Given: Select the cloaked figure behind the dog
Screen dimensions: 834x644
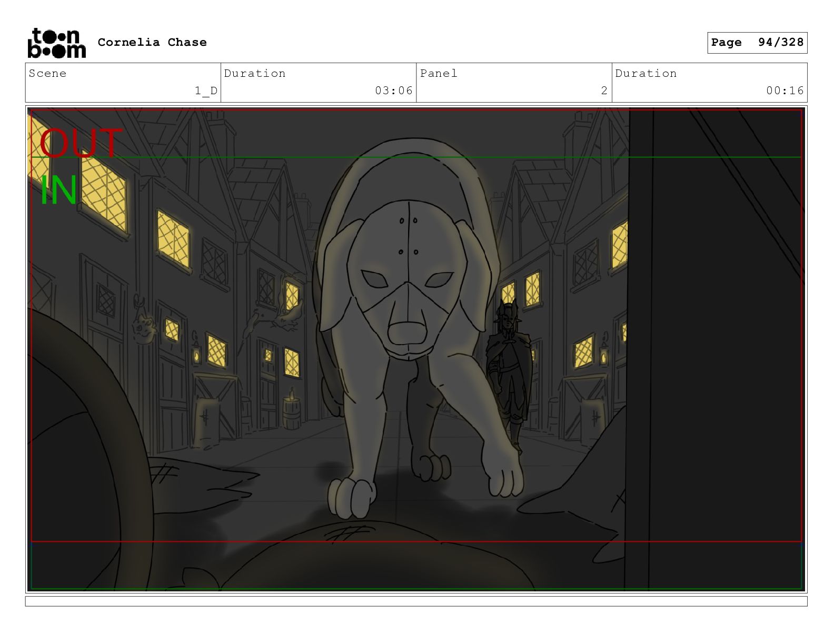Looking at the screenshot, I should [508, 374].
